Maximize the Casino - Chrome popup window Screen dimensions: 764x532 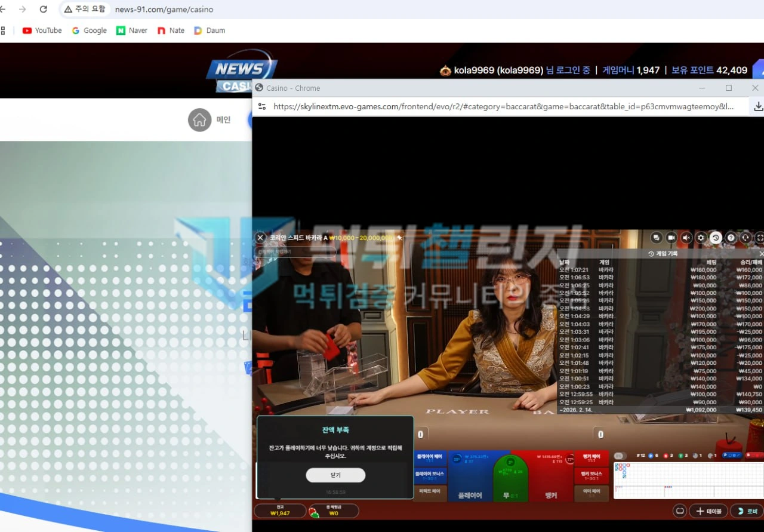(x=729, y=88)
